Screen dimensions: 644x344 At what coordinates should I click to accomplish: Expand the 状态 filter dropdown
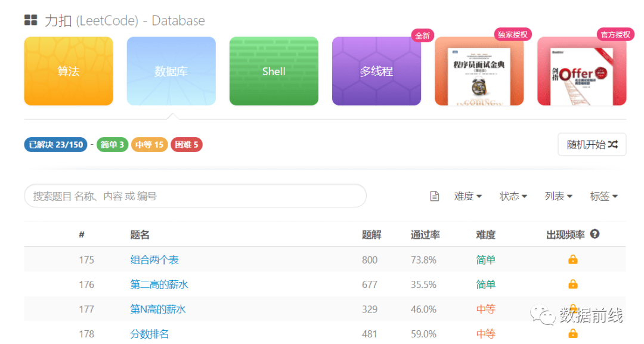[513, 196]
